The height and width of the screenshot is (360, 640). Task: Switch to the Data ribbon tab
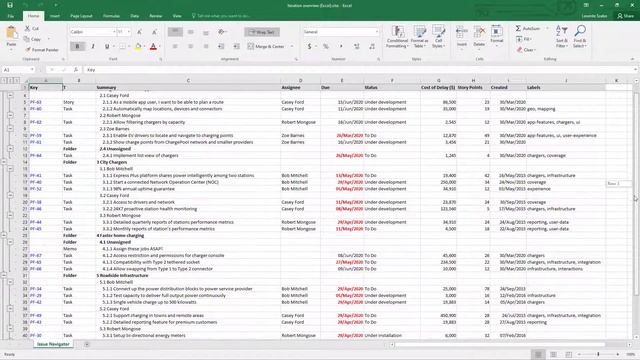pyautogui.click(x=135, y=16)
